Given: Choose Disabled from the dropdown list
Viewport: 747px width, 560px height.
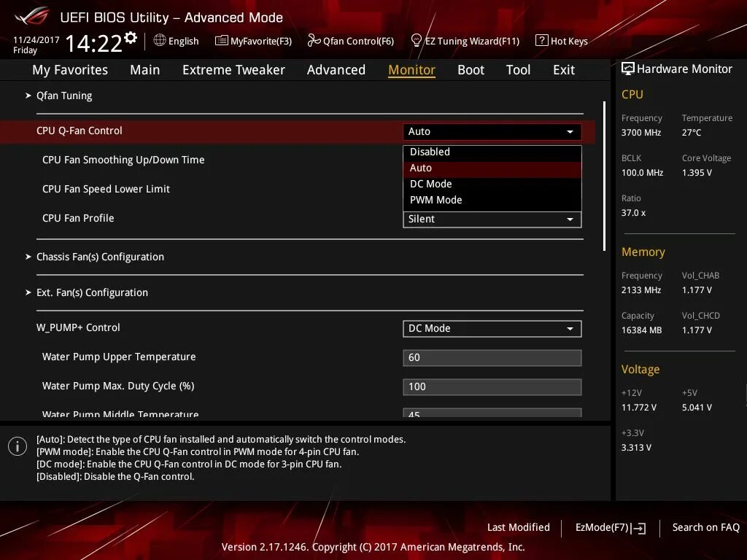Looking at the screenshot, I should pyautogui.click(x=492, y=152).
